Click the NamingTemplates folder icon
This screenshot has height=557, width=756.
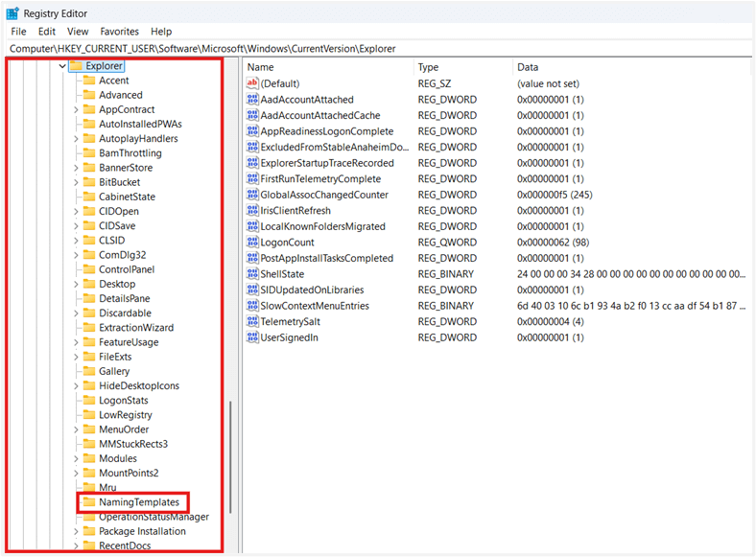click(87, 502)
